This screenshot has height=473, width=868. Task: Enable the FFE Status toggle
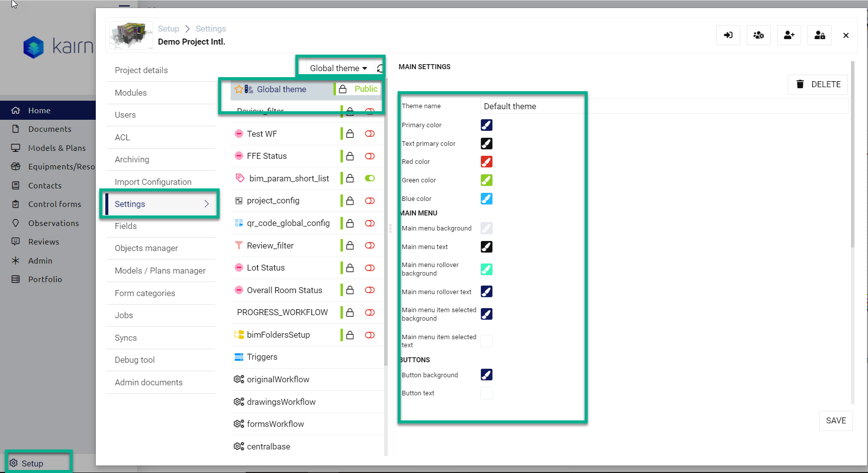tap(370, 156)
